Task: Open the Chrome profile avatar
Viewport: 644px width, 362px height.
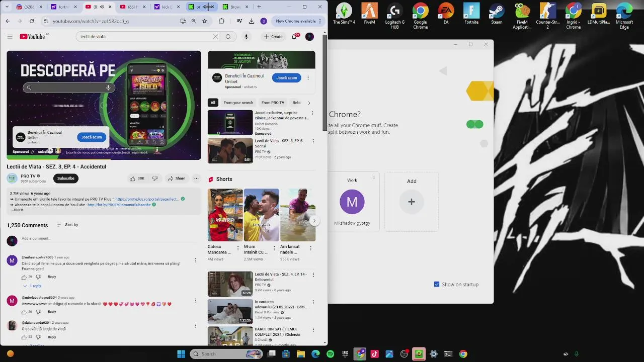Action: click(263, 21)
